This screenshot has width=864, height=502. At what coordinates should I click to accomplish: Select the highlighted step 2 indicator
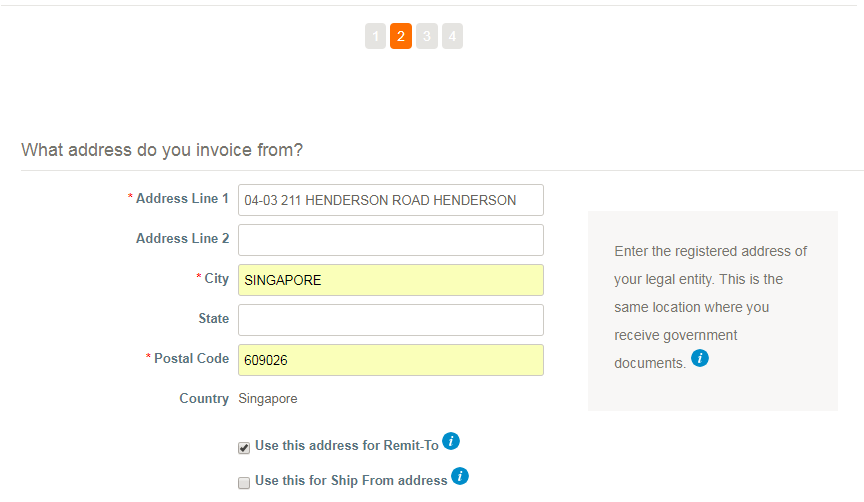401,36
